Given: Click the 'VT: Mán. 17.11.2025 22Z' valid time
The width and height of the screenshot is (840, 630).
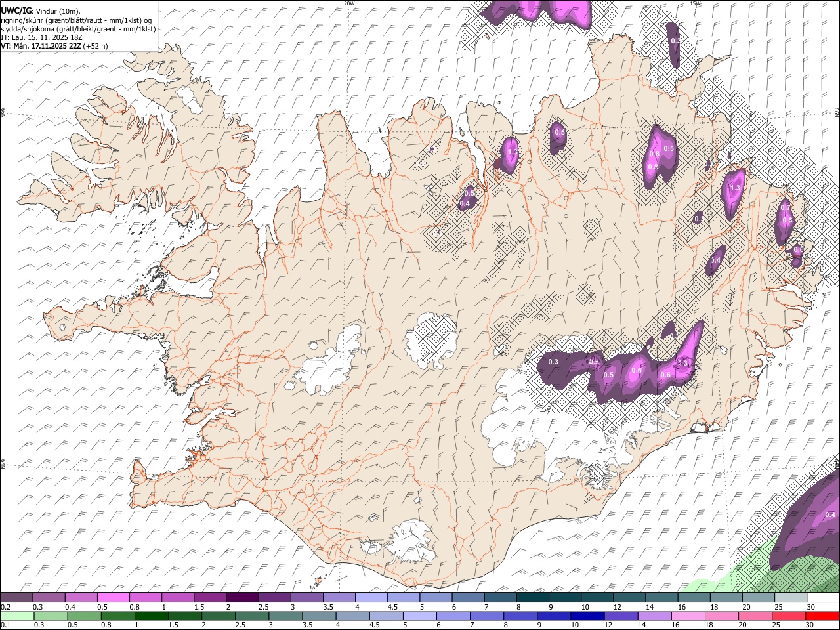Looking at the screenshot, I should (x=40, y=46).
